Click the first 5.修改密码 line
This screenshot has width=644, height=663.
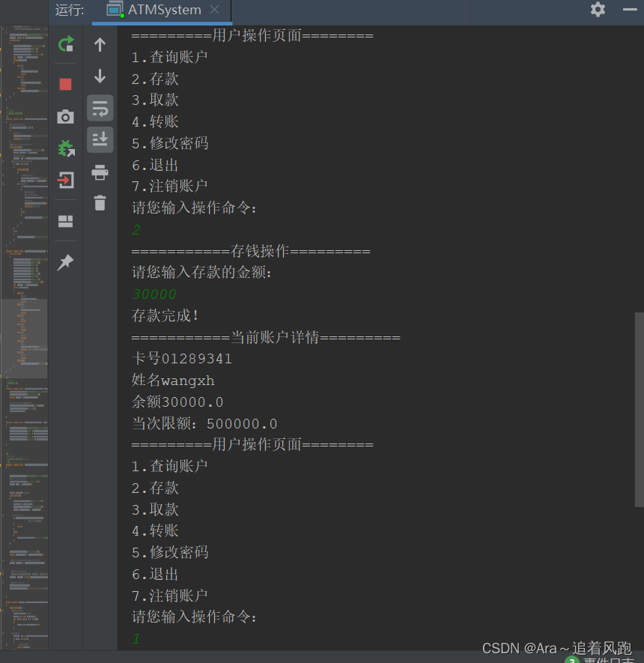170,143
